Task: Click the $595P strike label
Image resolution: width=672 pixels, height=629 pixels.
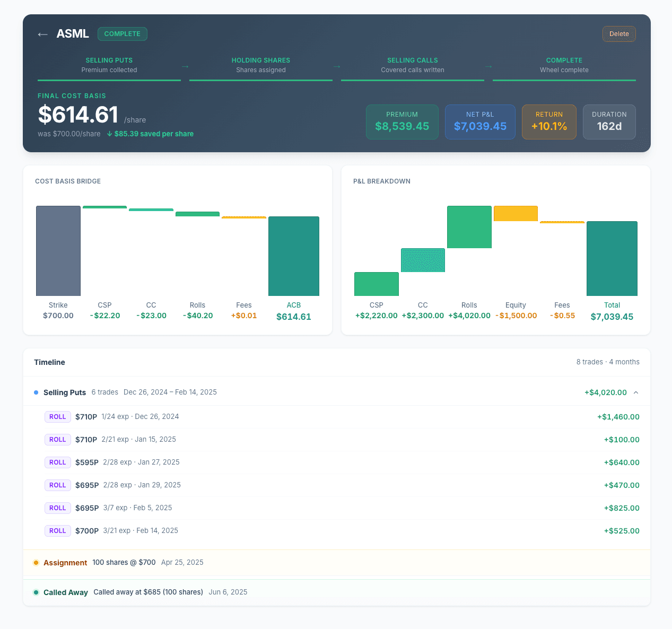Action: [x=87, y=462]
